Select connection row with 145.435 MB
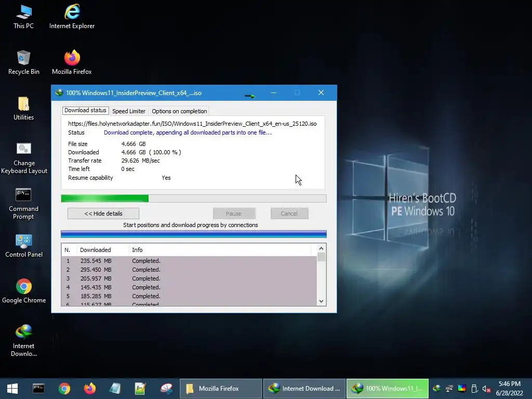The height and width of the screenshot is (399, 532). tap(189, 287)
